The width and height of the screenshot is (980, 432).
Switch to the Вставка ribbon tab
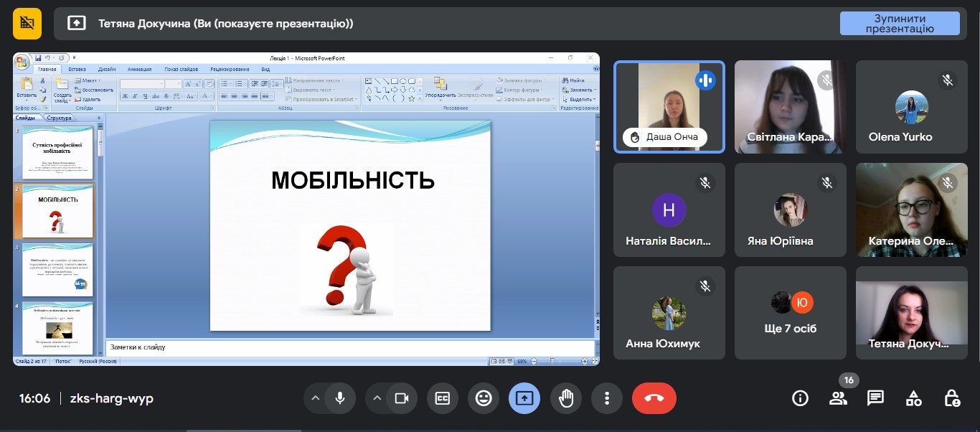(x=77, y=69)
